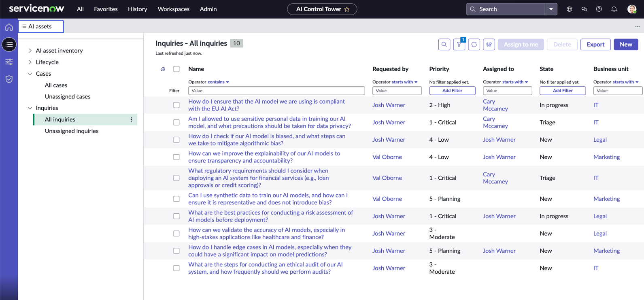This screenshot has width=644, height=300.
Task: Open the user profile avatar
Action: point(632,9)
